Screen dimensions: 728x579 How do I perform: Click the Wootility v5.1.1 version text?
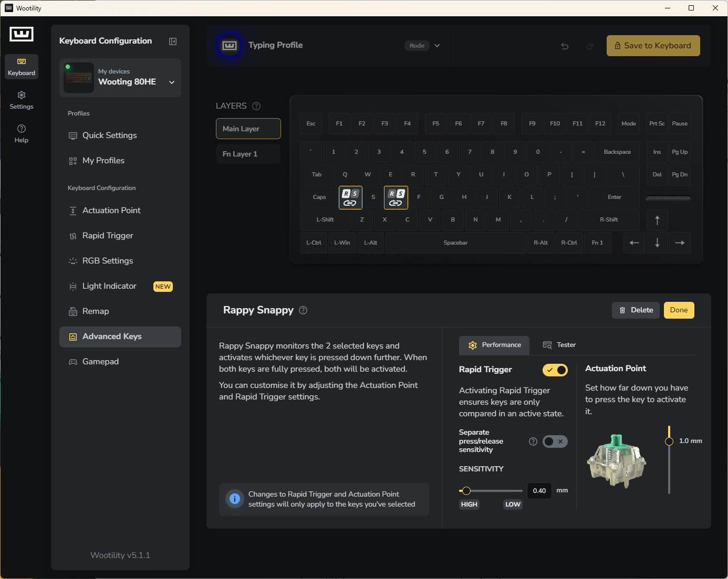(x=120, y=555)
